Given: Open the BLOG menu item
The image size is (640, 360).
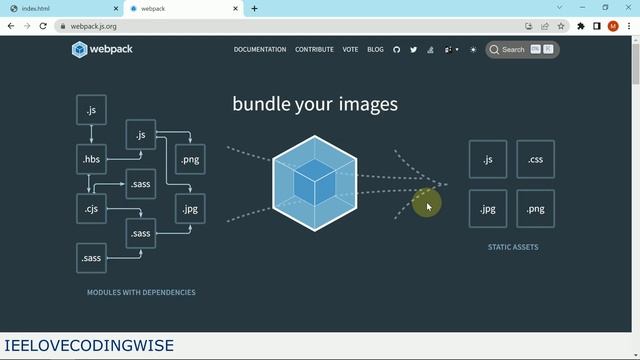Looking at the screenshot, I should pos(375,49).
